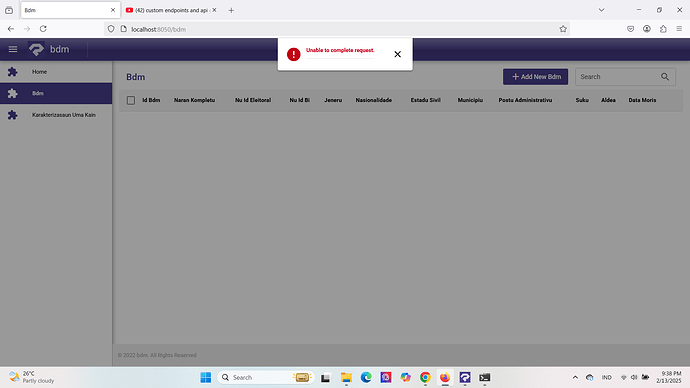Screen dimensions: 690x388
Task: Toggle the select-all checkbox in table header
Action: pyautogui.click(x=131, y=100)
